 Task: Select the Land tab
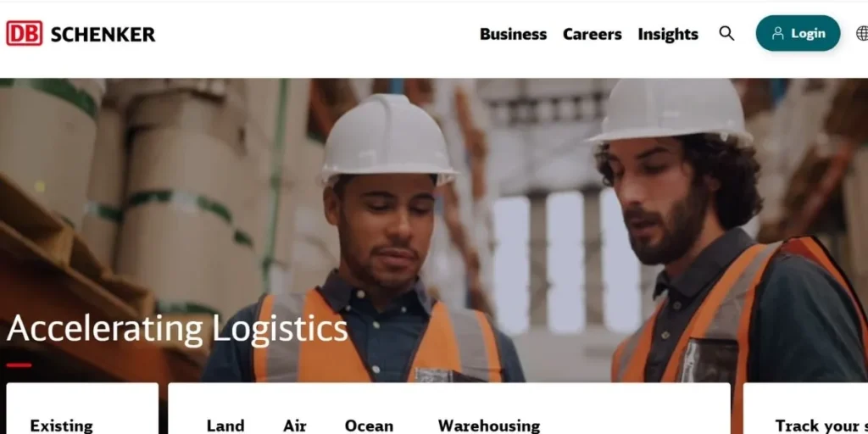pyautogui.click(x=225, y=426)
